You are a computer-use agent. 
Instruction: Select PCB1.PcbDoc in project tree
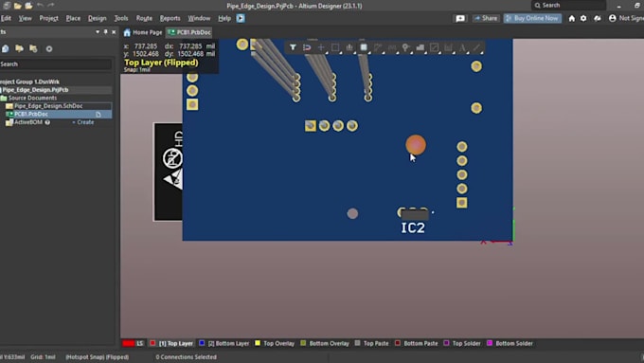(x=31, y=114)
